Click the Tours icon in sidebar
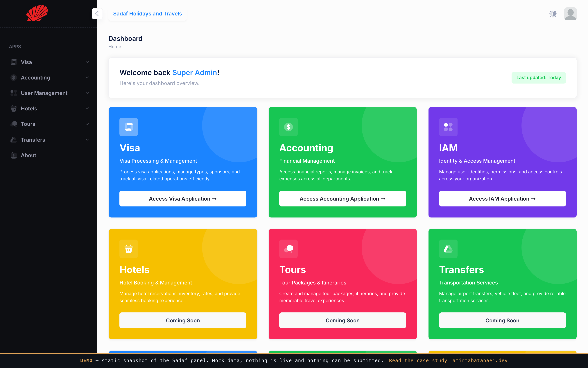 14,124
